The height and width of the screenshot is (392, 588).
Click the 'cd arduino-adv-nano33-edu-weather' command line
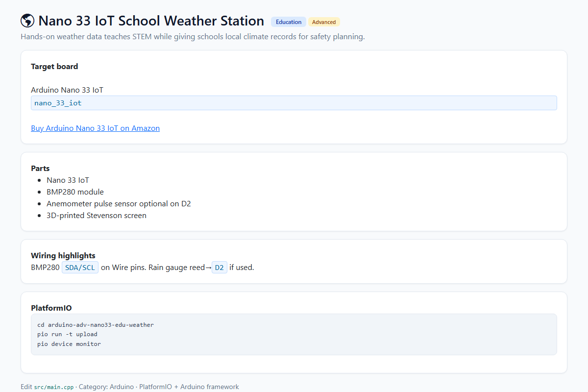click(96, 325)
